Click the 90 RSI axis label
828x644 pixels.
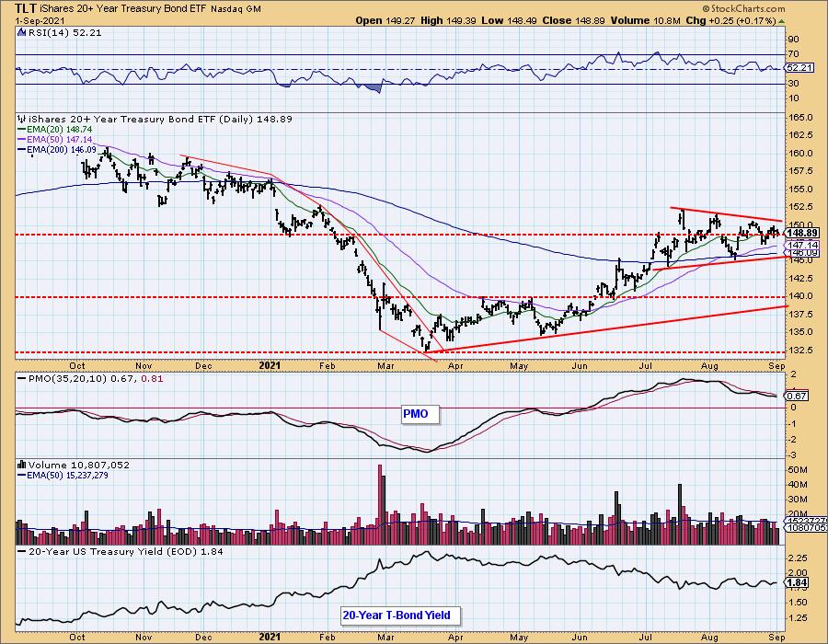[x=793, y=39]
